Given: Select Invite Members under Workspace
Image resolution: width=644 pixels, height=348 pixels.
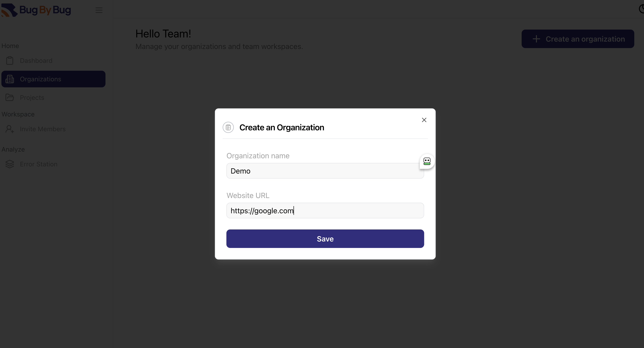Looking at the screenshot, I should point(42,129).
